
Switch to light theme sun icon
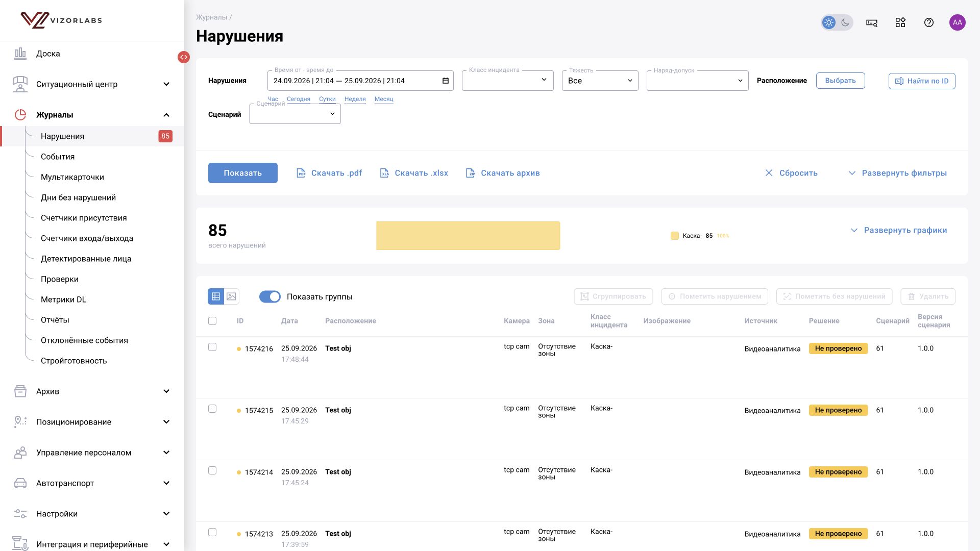pyautogui.click(x=829, y=22)
